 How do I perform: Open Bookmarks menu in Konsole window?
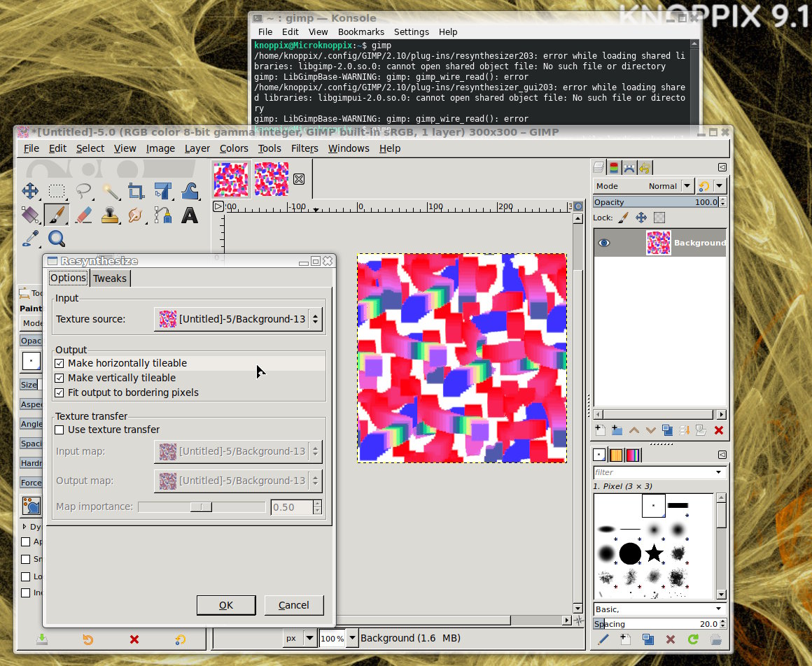pos(361,32)
